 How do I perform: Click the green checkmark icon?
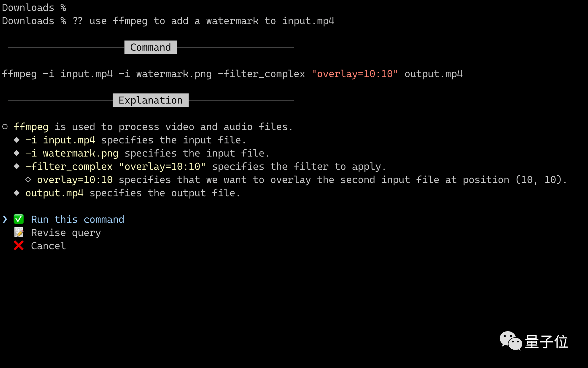tap(19, 219)
